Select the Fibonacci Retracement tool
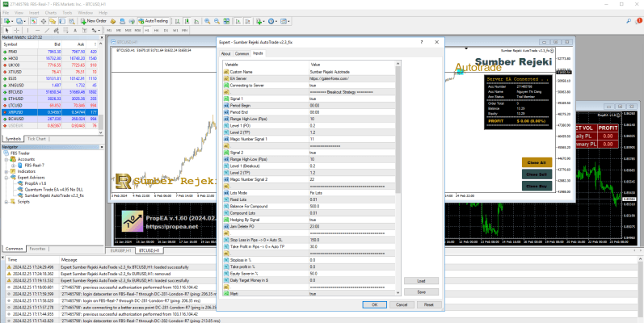 point(65,30)
